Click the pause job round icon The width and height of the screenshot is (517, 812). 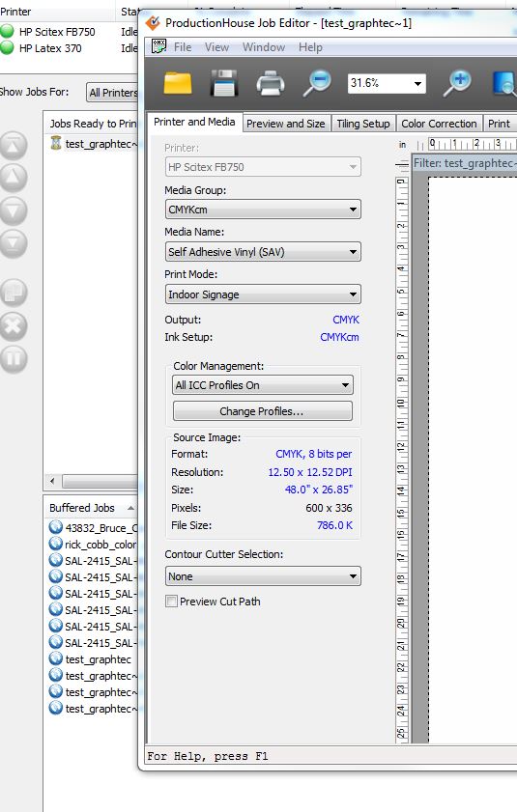[x=13, y=359]
